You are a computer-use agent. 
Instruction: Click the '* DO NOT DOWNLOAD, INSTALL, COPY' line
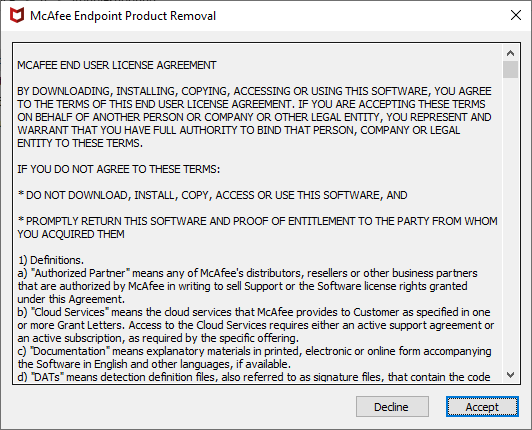tap(212, 195)
